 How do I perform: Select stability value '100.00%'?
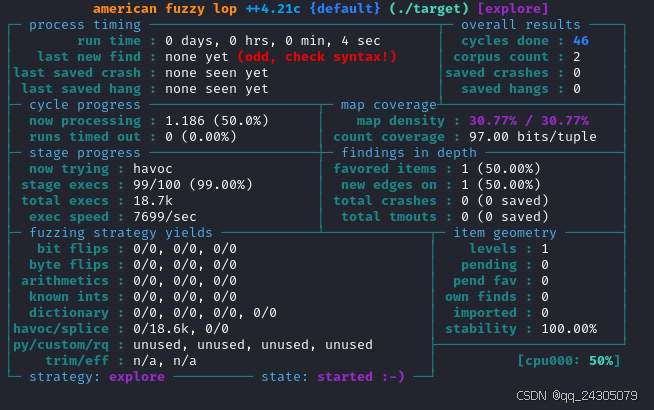[569, 329]
